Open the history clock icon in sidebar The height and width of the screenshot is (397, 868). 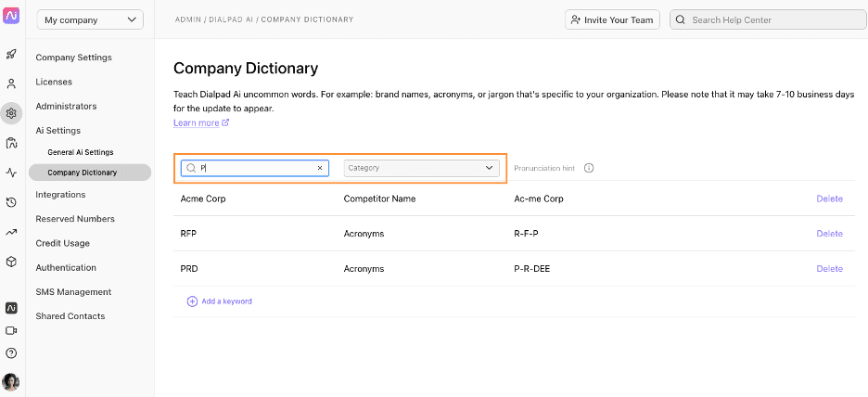(11, 202)
